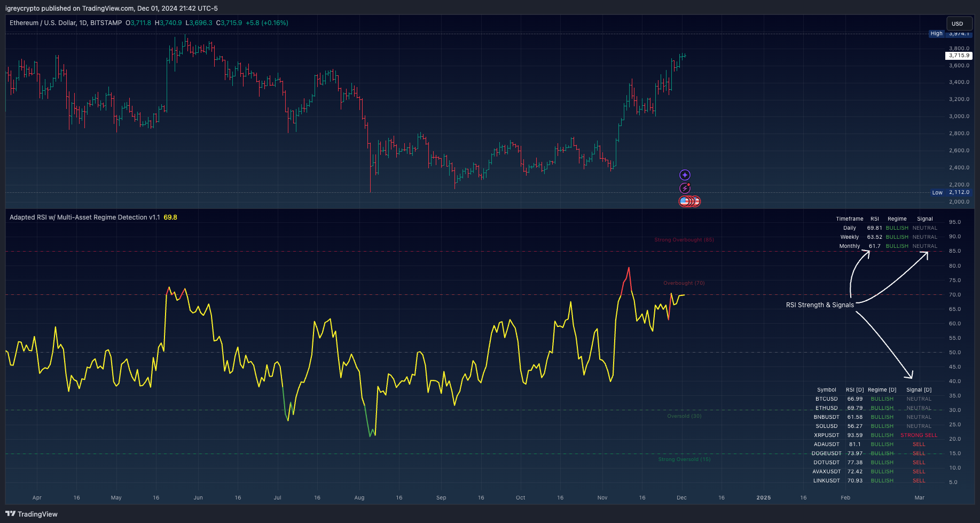Click the Timeframe column header
980x523 pixels.
coord(850,219)
